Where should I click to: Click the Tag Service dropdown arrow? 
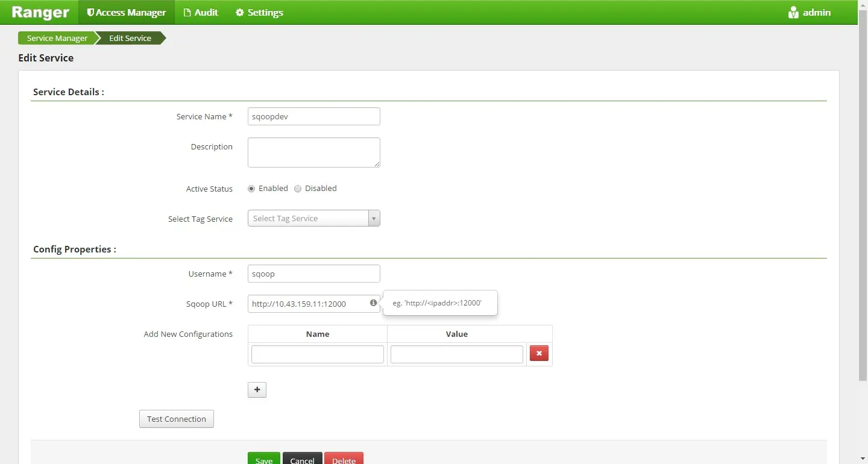[374, 218]
